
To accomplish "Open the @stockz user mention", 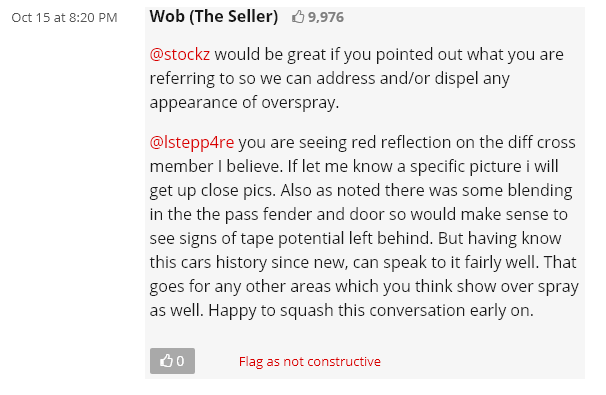I will pyautogui.click(x=180, y=54).
